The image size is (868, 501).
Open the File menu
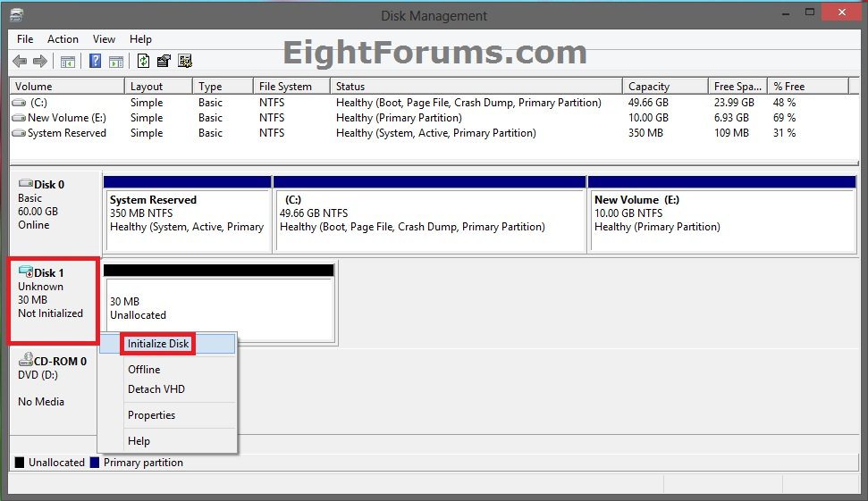pyautogui.click(x=25, y=39)
